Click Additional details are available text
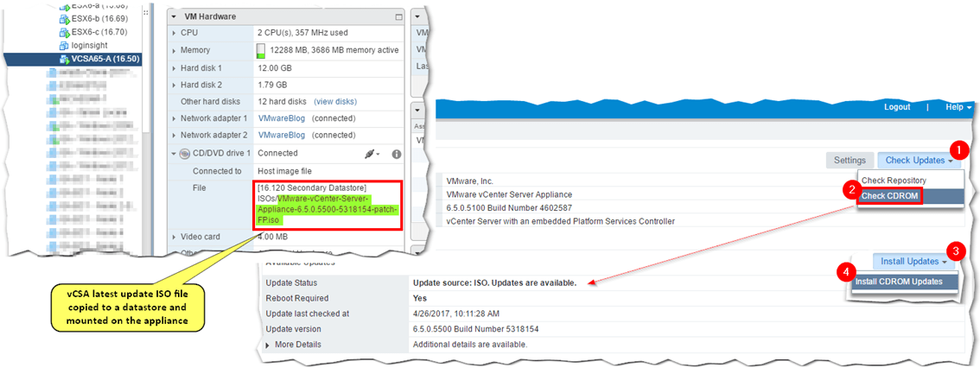Screen dimensions: 980x368 [470, 345]
